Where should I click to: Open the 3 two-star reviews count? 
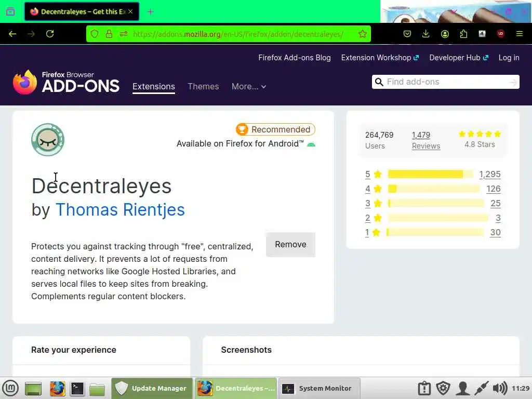(x=498, y=218)
